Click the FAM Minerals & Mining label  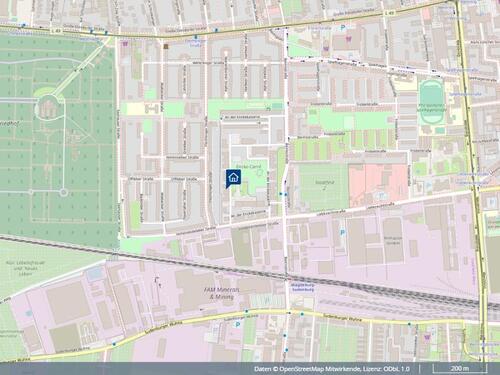click(x=222, y=293)
